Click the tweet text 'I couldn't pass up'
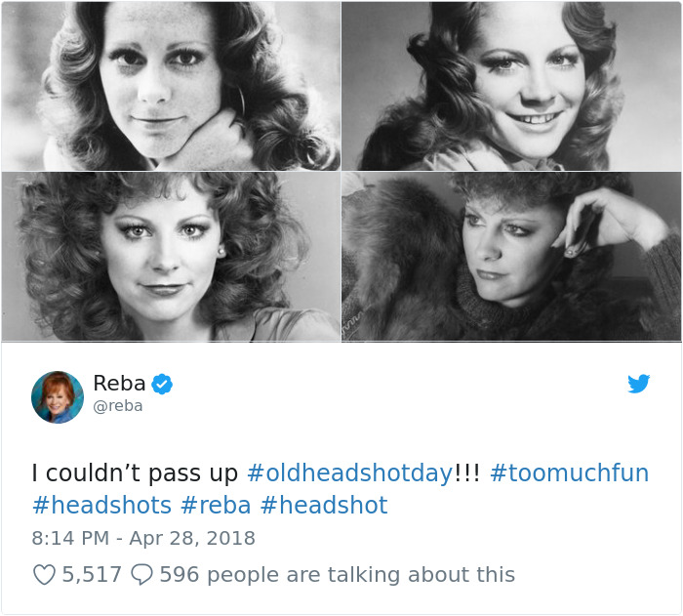The width and height of the screenshot is (683, 616). coord(135,473)
